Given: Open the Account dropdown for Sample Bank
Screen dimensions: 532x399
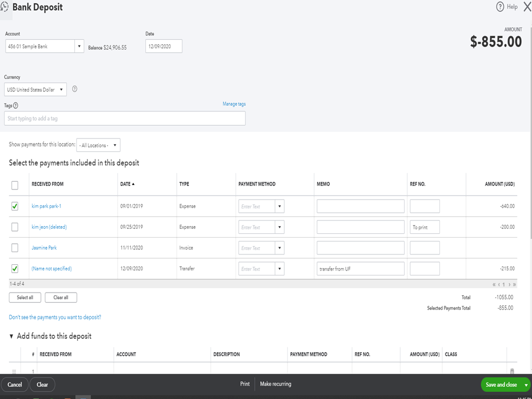Looking at the screenshot, I should tap(79, 47).
